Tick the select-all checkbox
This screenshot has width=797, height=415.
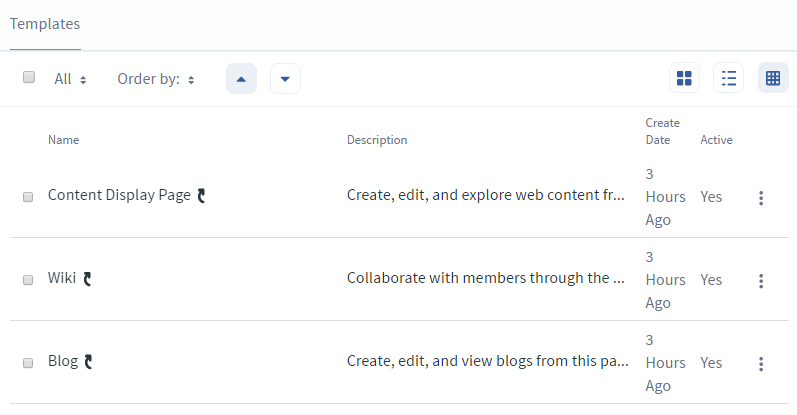coord(29,77)
